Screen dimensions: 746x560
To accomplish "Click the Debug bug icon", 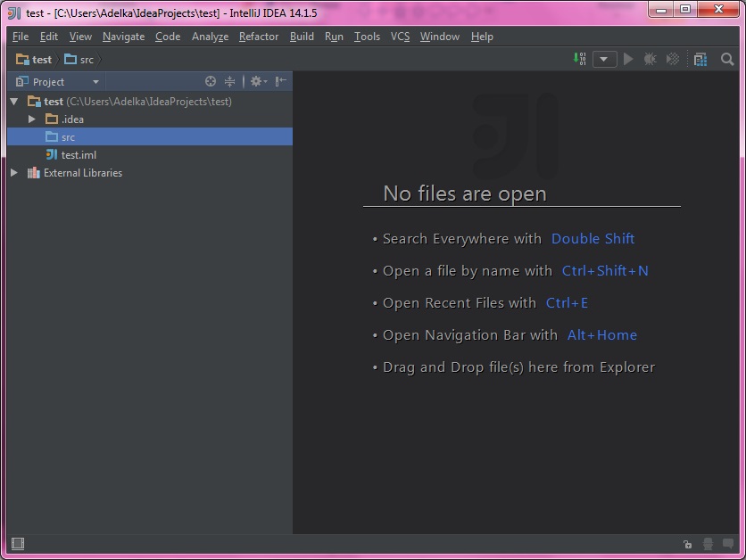I will click(x=650, y=59).
